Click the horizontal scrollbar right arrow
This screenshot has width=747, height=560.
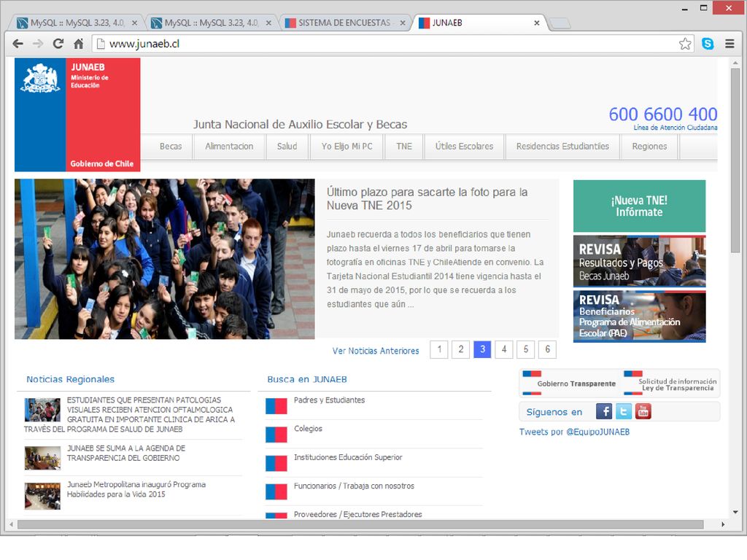tap(723, 524)
